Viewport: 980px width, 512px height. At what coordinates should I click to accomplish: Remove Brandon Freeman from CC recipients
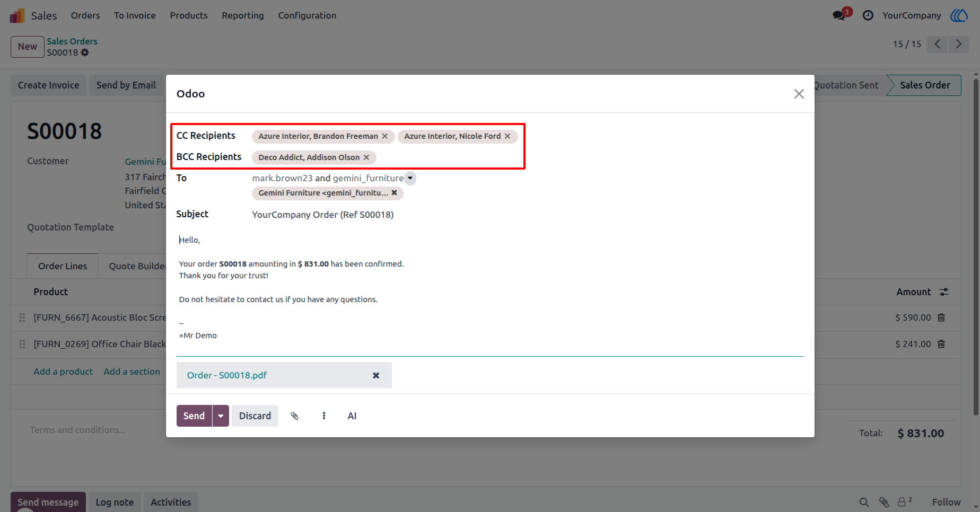coord(385,136)
